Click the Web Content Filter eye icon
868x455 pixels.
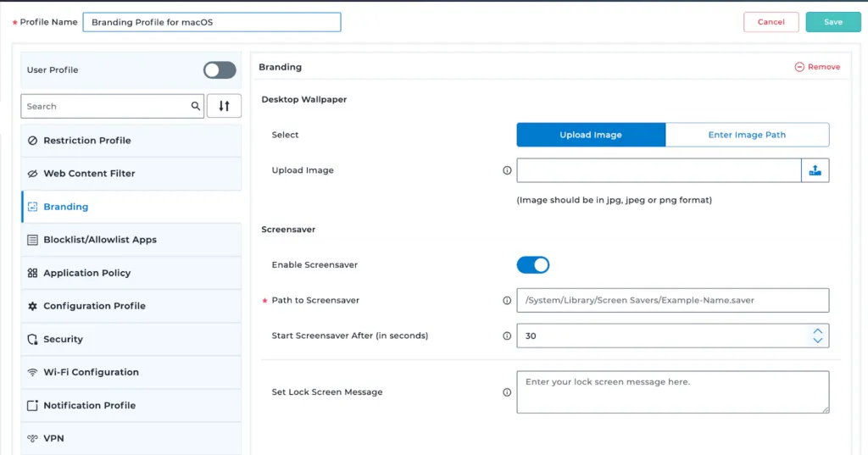(33, 174)
